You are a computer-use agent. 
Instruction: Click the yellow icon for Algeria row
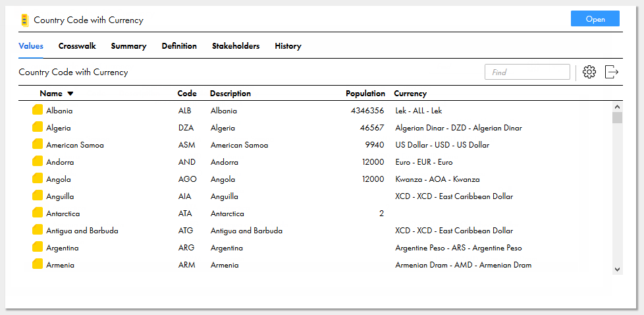click(x=38, y=127)
